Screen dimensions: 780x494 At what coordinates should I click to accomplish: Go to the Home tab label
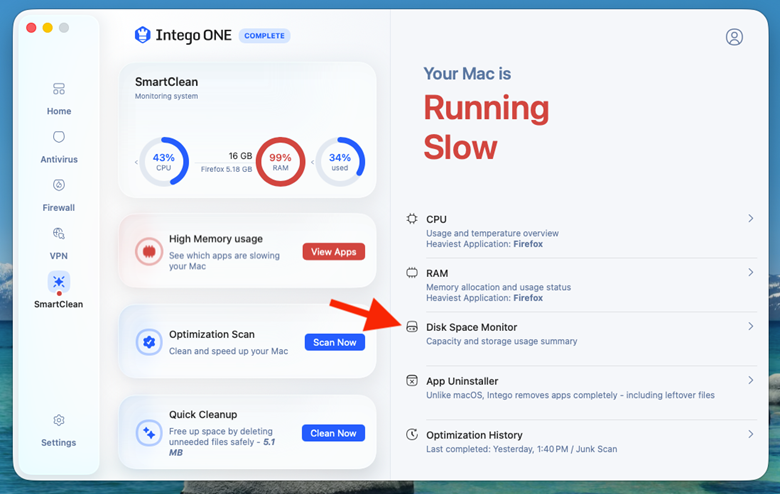pos(59,111)
